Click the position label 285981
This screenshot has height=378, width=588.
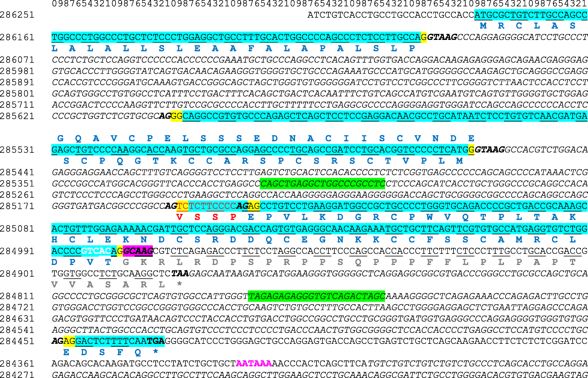tap(17, 71)
